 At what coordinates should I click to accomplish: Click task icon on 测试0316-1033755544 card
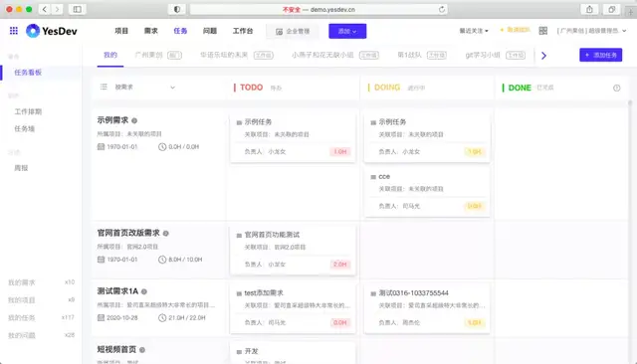click(x=373, y=293)
